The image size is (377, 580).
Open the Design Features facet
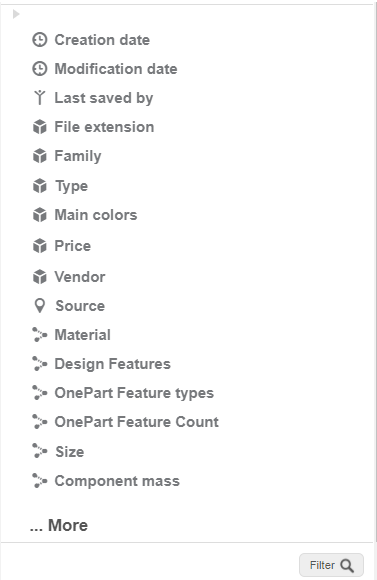coord(112,364)
